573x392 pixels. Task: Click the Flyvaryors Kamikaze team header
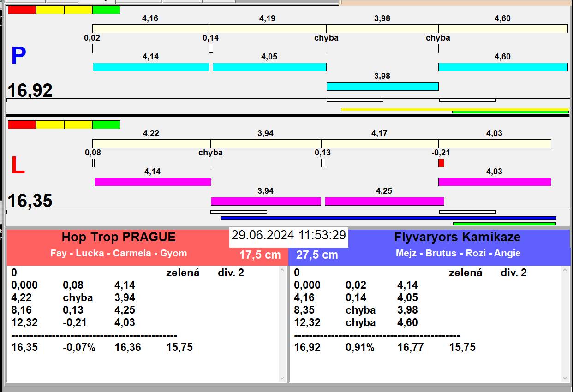(457, 237)
